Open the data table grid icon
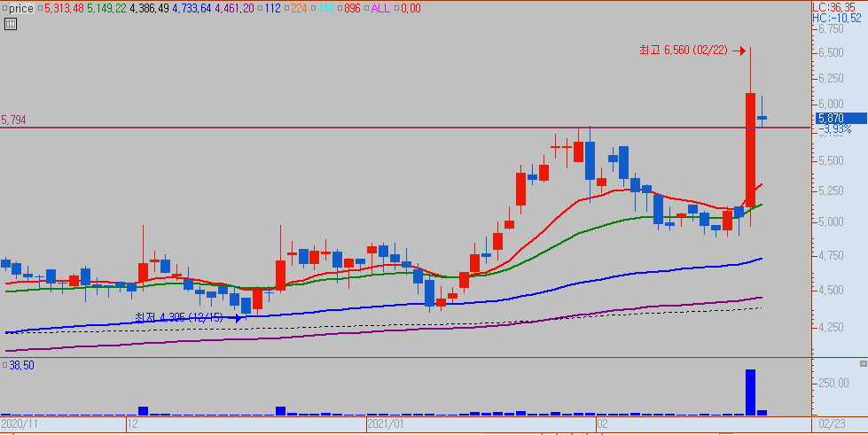The image size is (868, 435). tap(10, 24)
